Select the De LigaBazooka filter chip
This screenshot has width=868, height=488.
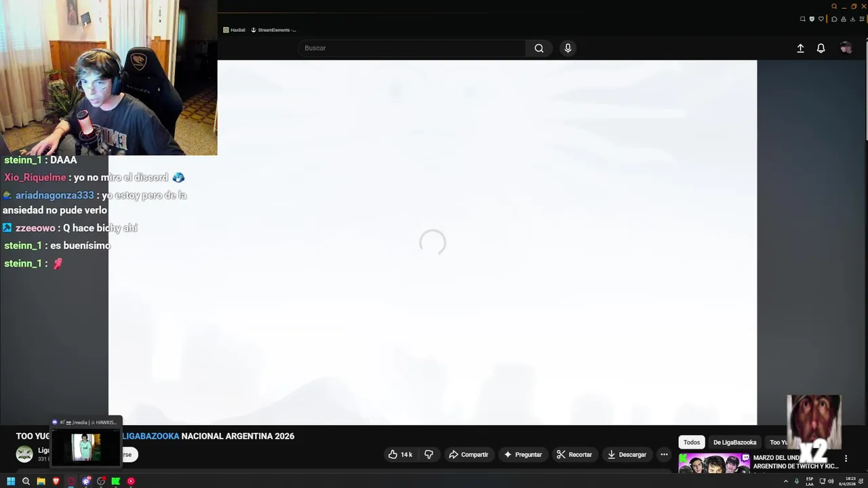734,443
